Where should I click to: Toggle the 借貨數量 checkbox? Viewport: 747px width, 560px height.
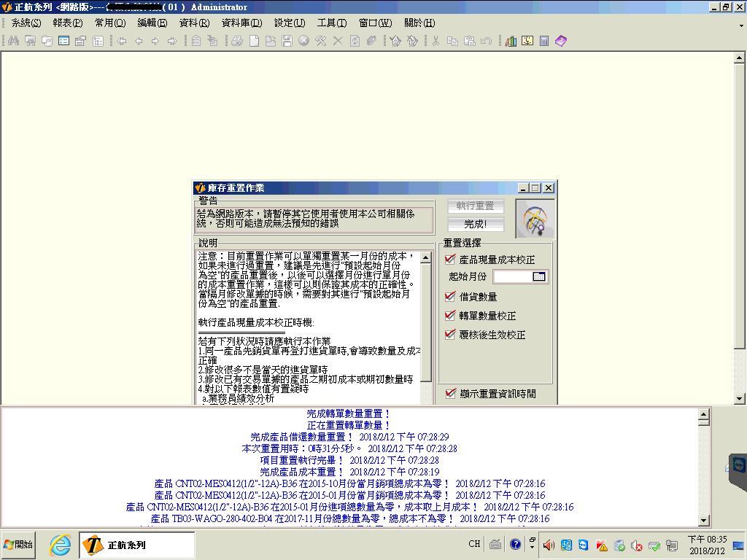click(450, 297)
